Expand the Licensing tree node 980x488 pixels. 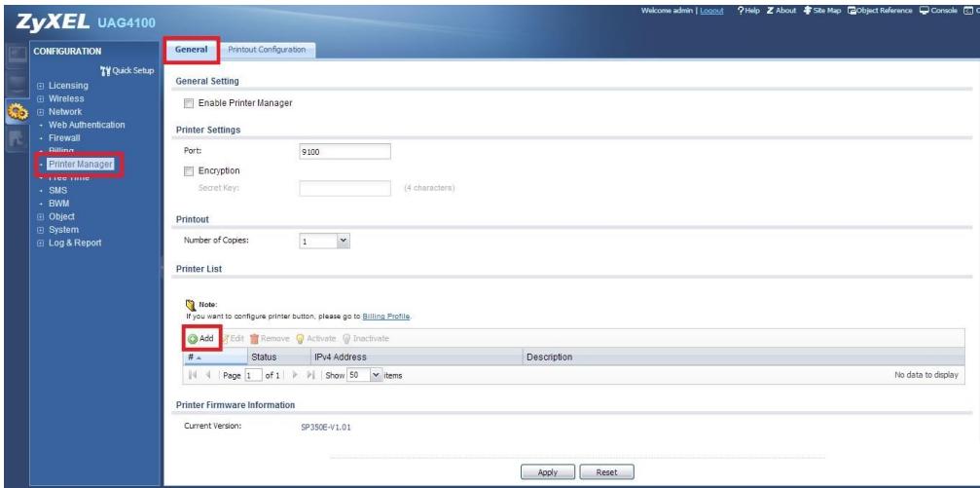(x=41, y=86)
